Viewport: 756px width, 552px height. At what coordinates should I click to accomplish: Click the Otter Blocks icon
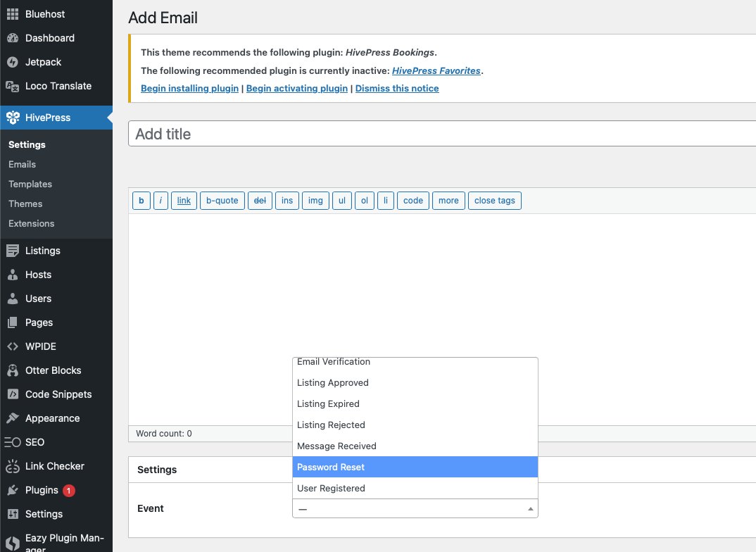(x=13, y=371)
